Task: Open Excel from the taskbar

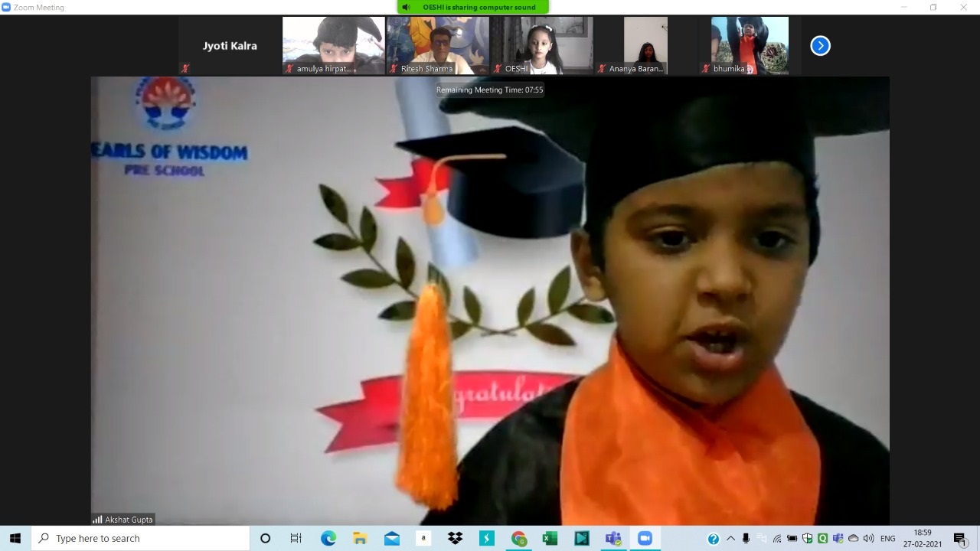Action: click(x=550, y=538)
